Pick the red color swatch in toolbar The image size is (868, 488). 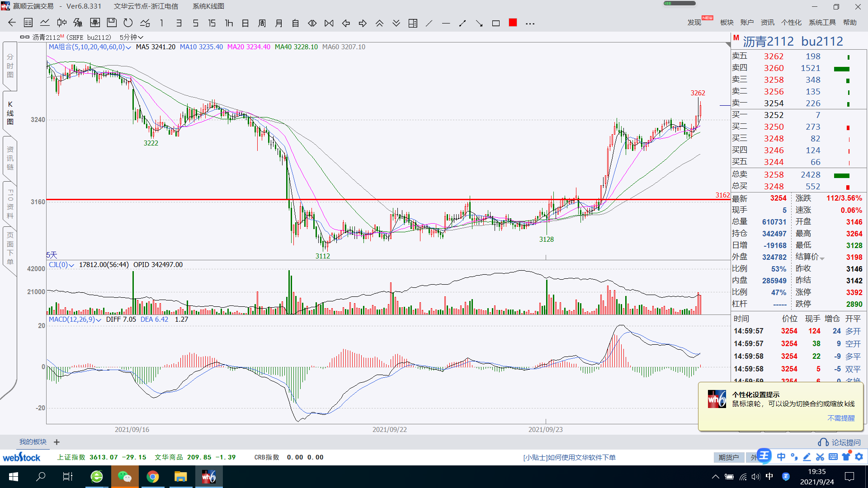pyautogui.click(x=513, y=23)
